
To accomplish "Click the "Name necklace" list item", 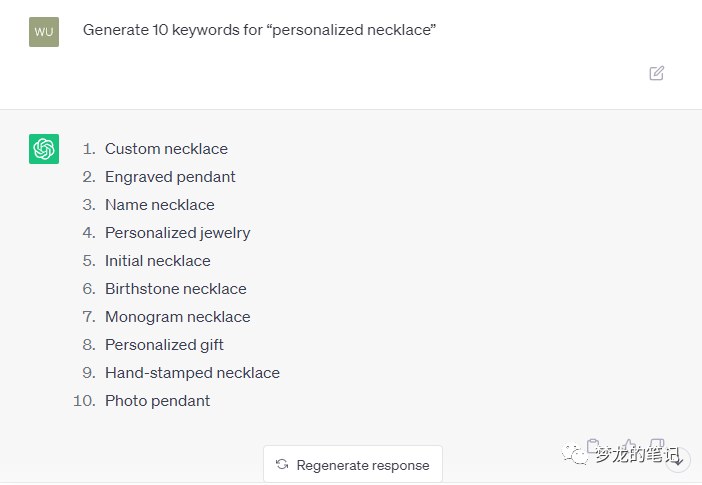I will (x=160, y=205).
